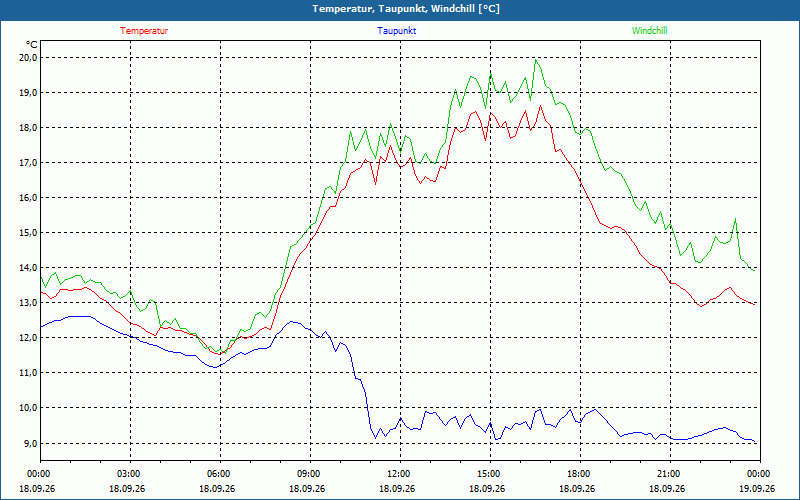Click the 20,0 y-axis label
Image resolution: width=800 pixels, height=500 pixels.
(x=29, y=58)
